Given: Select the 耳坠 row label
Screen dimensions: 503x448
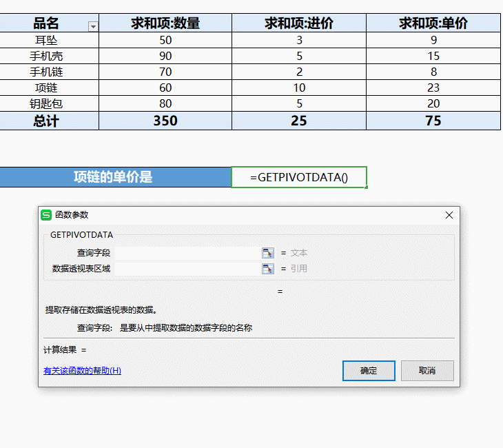Looking at the screenshot, I should pyautogui.click(x=49, y=40).
